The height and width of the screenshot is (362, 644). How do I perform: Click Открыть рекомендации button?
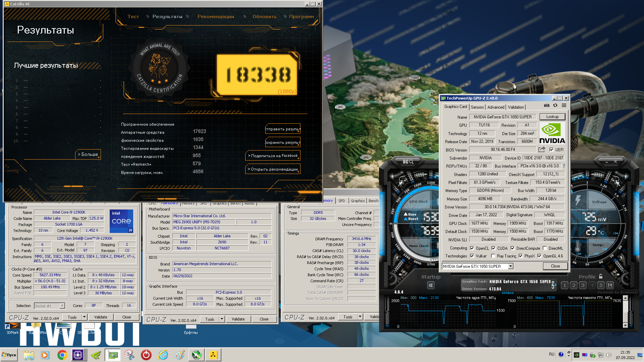click(273, 169)
